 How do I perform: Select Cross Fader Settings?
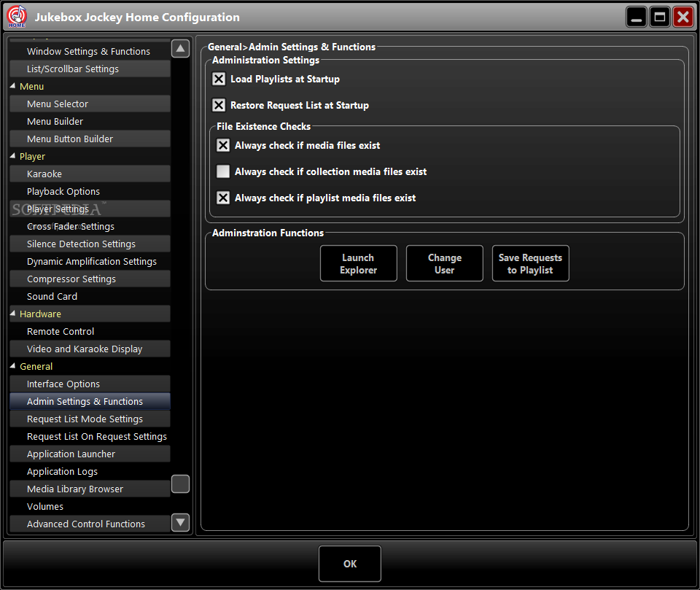pos(90,226)
